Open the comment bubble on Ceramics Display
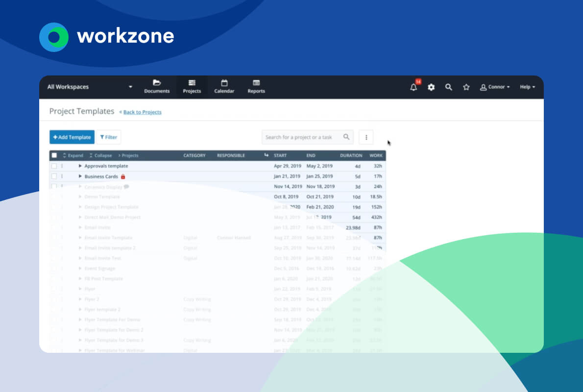Viewport: 583px width, 392px height. point(125,186)
